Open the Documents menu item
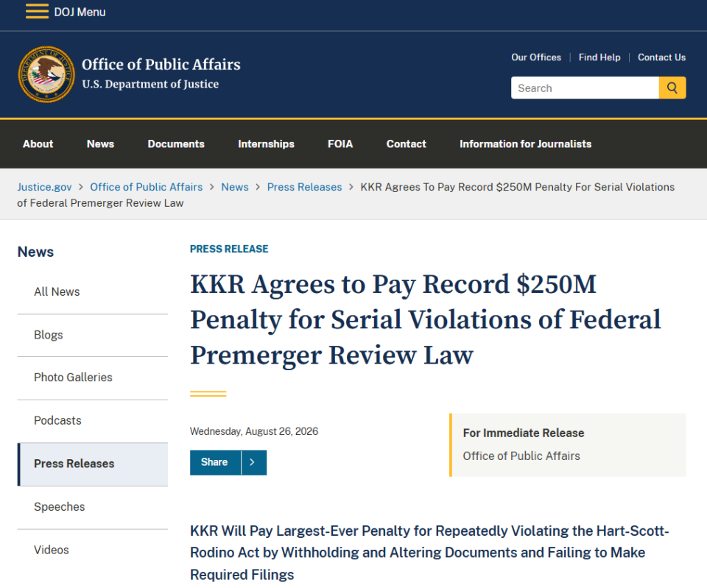The height and width of the screenshot is (588, 707). click(176, 144)
